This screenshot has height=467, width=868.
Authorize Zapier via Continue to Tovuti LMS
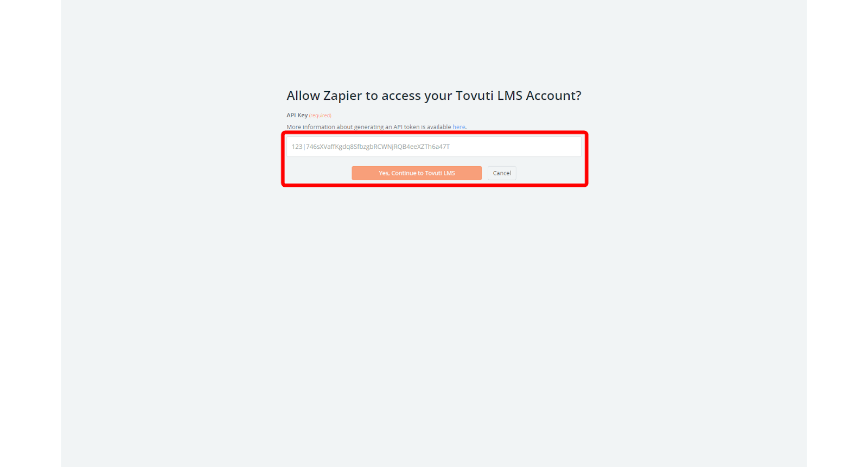417,173
